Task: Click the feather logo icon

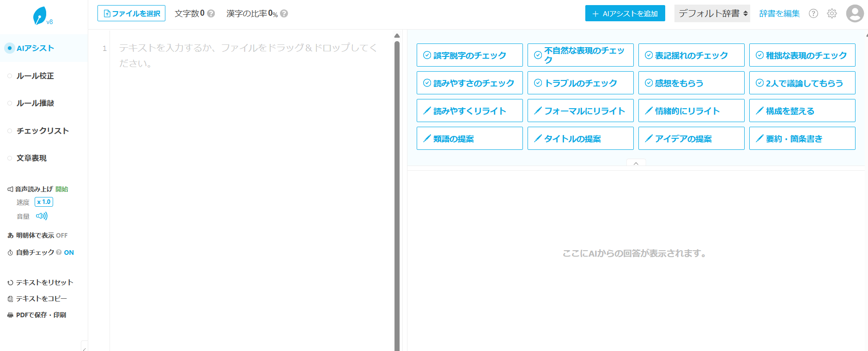Action: (40, 16)
